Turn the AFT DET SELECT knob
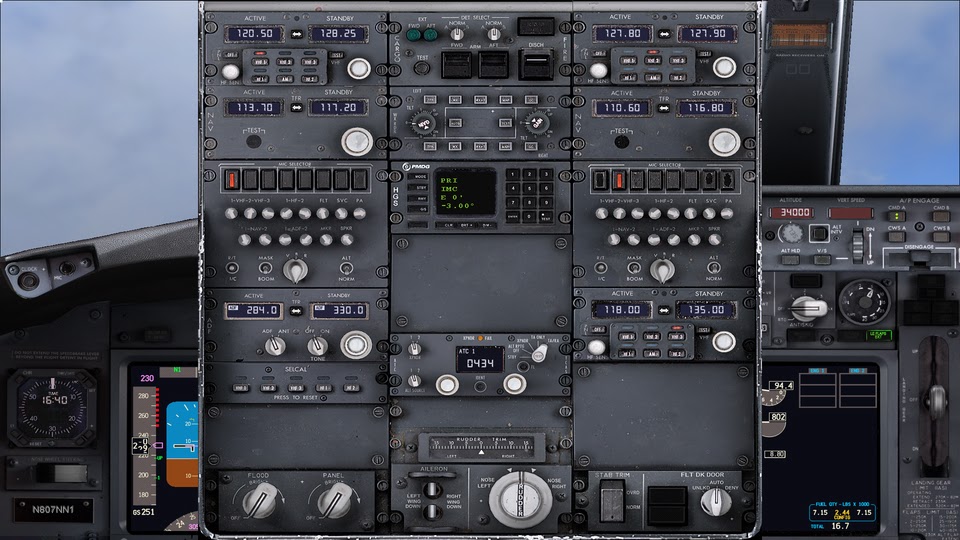This screenshot has height=540, width=960. [x=494, y=34]
